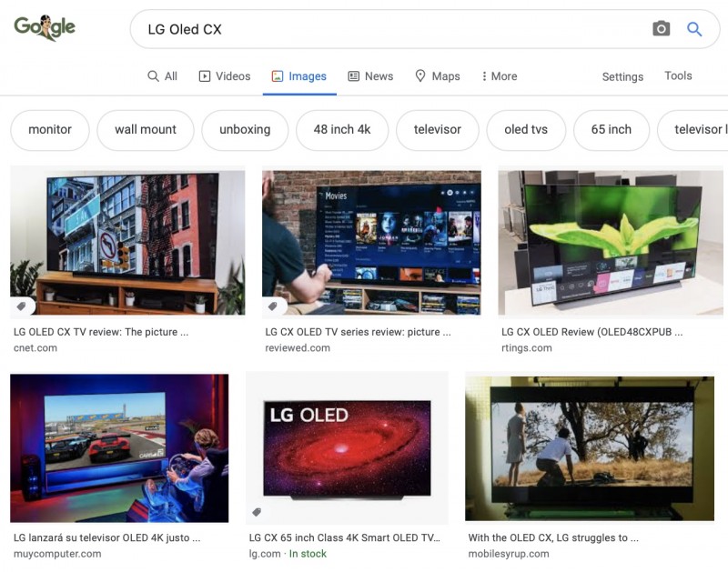The image size is (728, 572).
Task: Filter by the "unboxing" chip
Action: 245,130
